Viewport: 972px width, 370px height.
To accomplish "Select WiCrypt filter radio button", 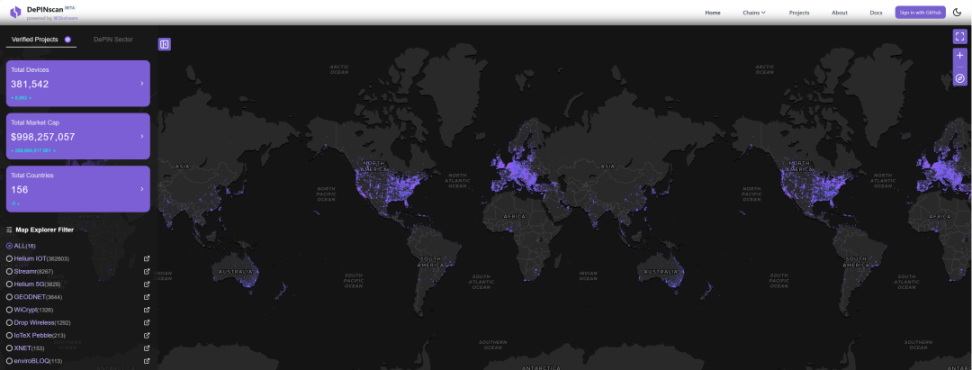I will point(9,309).
